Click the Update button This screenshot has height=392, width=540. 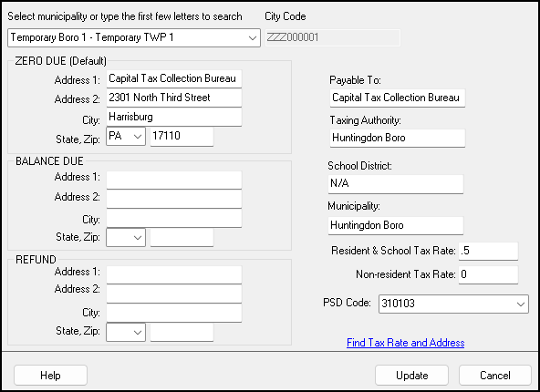412,376
